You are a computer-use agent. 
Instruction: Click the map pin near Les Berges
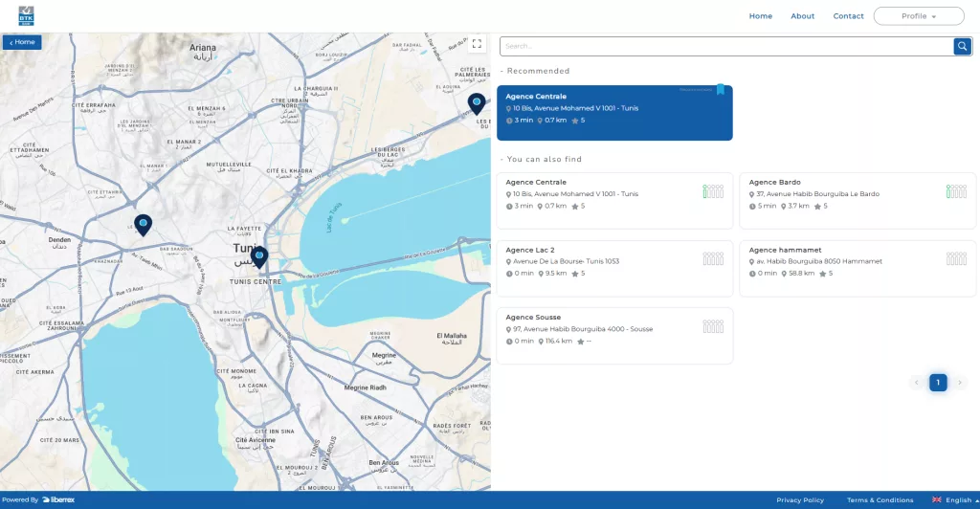point(477,103)
